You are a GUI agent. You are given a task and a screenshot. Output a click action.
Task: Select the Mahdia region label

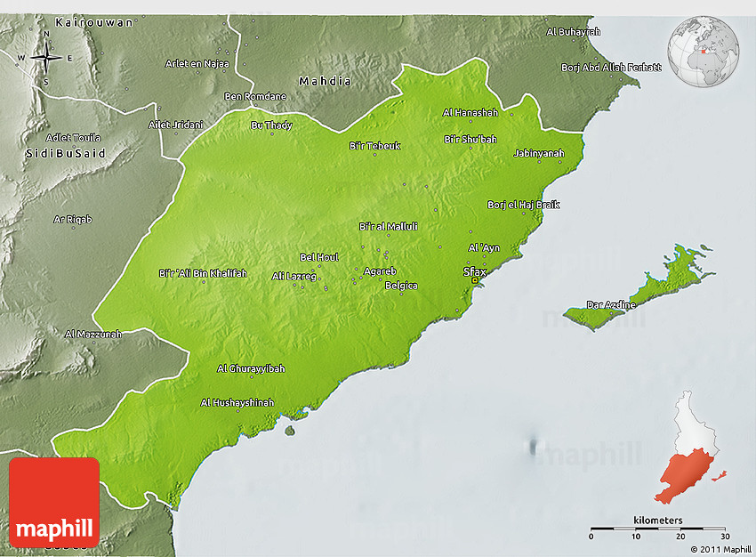pos(325,81)
